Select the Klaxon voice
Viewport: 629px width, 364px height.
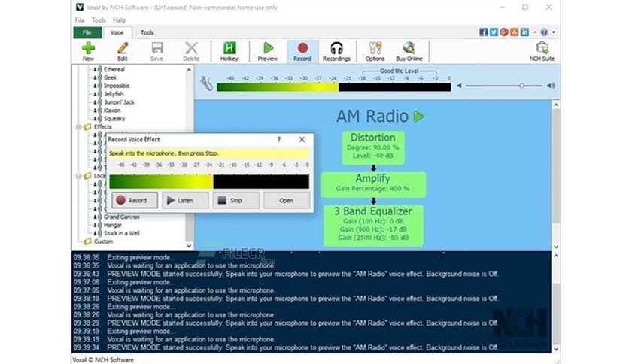[112, 111]
